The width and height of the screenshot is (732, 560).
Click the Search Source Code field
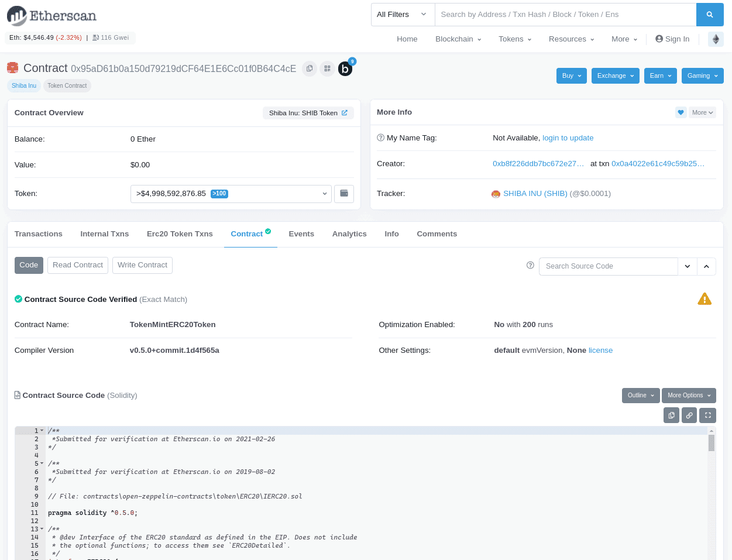click(609, 266)
